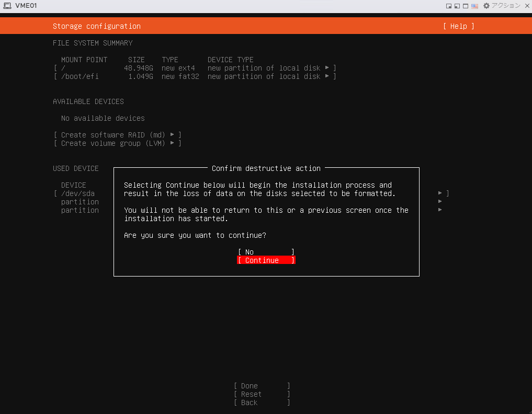Click the FILE SYSTEM SUMMARY heading
The image size is (532, 414).
[93, 43]
